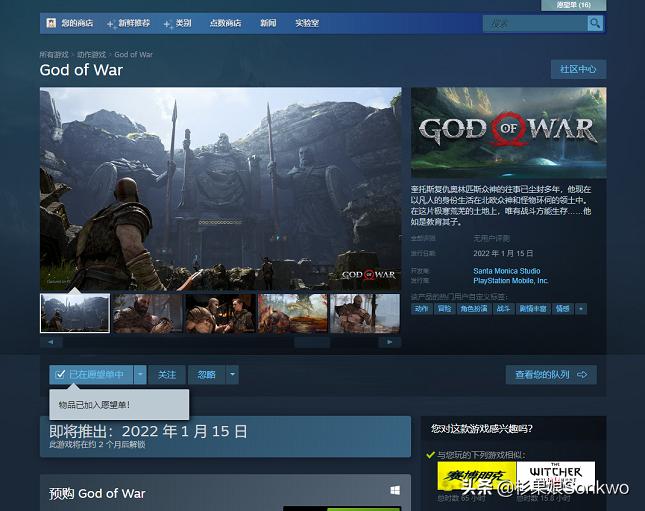
Task: Click the Windows platform icon in preorder box
Action: [395, 490]
